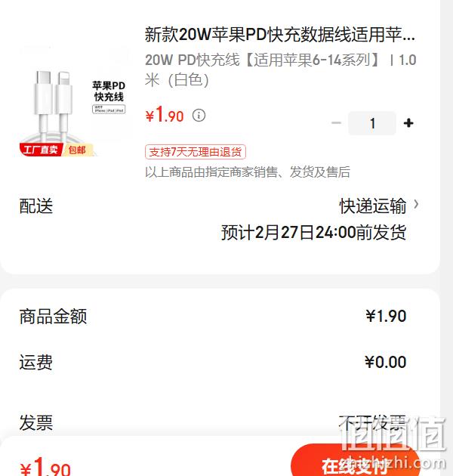Screen dimensions: 453x476
Task: Open the product thumbnail image
Action: (x=74, y=100)
